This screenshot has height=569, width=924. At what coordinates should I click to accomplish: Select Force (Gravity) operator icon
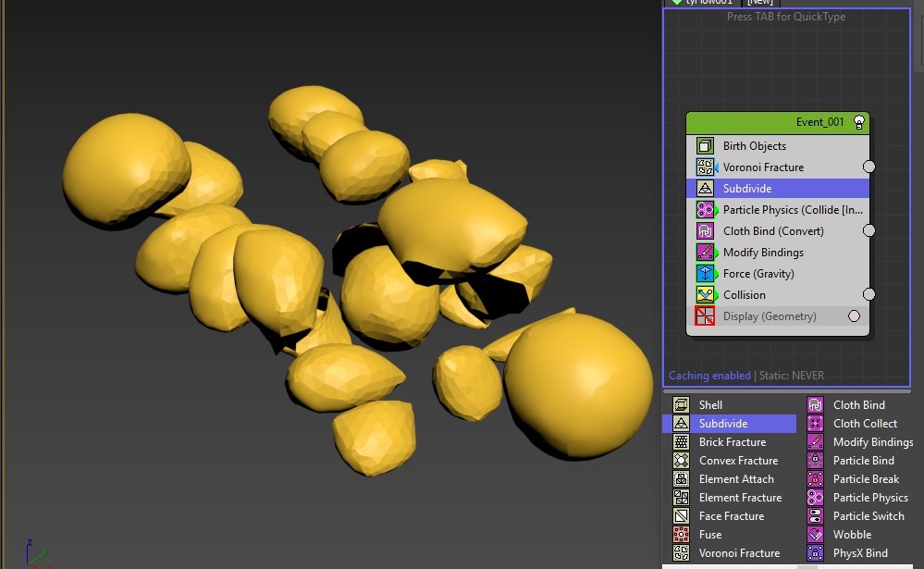(x=705, y=274)
